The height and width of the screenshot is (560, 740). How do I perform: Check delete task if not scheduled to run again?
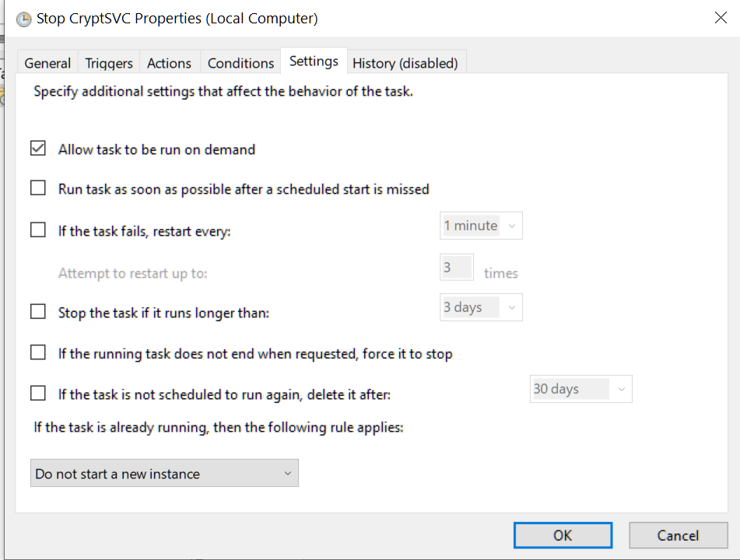point(38,393)
